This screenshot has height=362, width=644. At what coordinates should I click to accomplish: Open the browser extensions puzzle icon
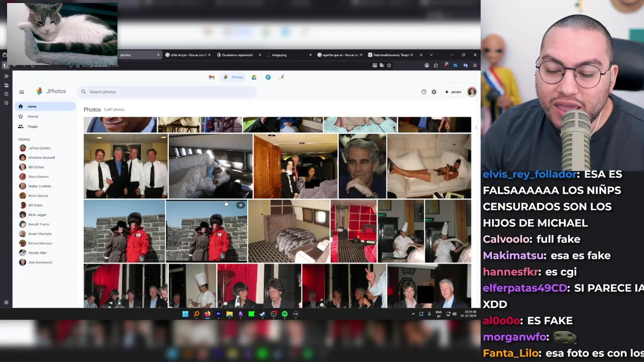[436, 65]
